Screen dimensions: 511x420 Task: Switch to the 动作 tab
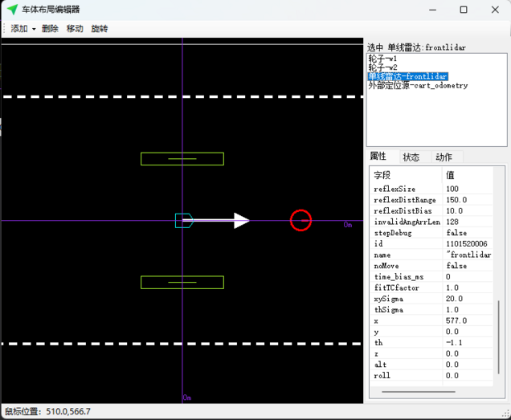tap(444, 157)
